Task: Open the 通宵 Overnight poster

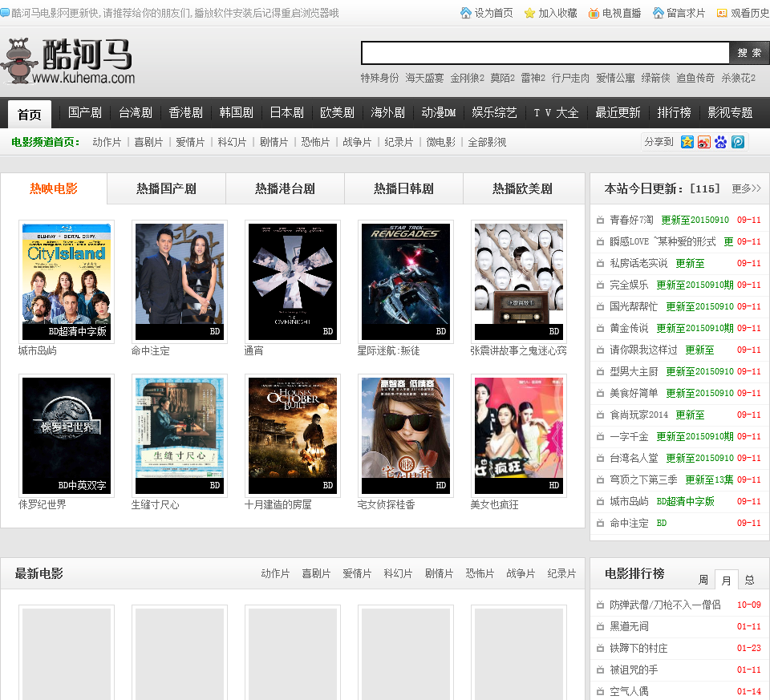Action: [293, 281]
